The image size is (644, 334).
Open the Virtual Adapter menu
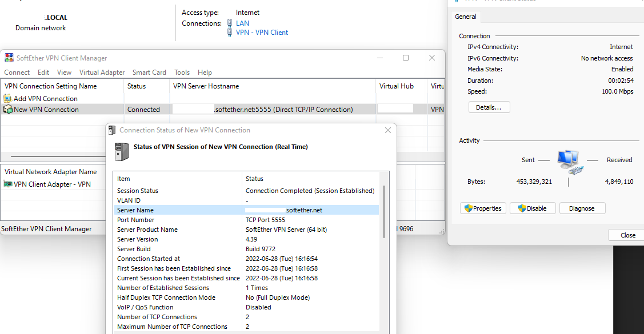click(x=102, y=72)
